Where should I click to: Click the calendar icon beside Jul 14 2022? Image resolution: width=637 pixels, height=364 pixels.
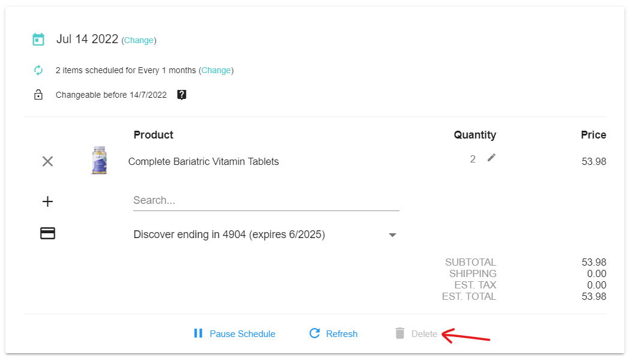[x=38, y=40]
